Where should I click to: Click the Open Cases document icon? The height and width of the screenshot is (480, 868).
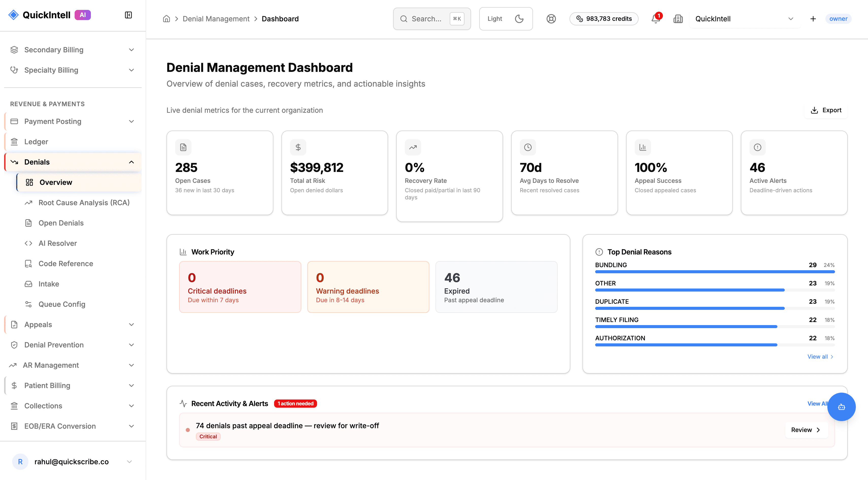tap(183, 147)
